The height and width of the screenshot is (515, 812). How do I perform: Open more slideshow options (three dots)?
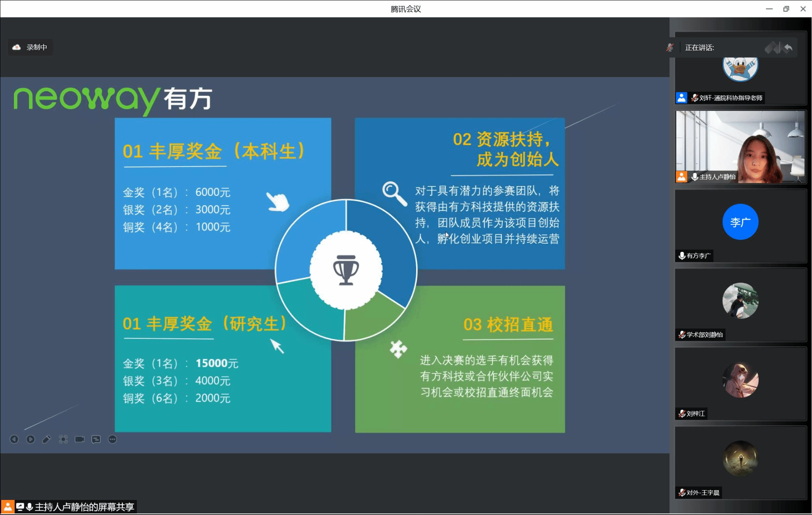coord(112,439)
